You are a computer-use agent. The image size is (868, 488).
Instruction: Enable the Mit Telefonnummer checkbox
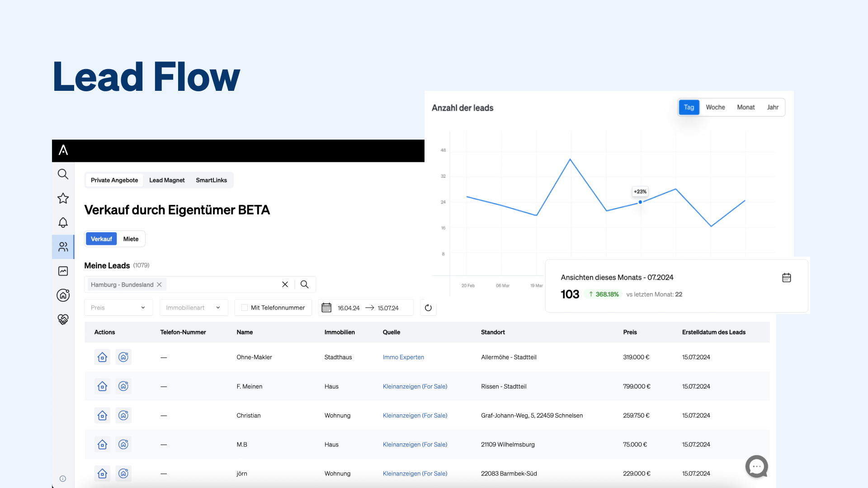244,307
